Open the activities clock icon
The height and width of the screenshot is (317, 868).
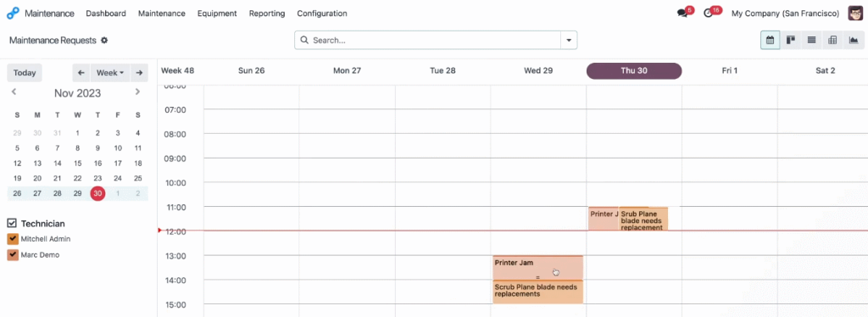click(x=708, y=14)
